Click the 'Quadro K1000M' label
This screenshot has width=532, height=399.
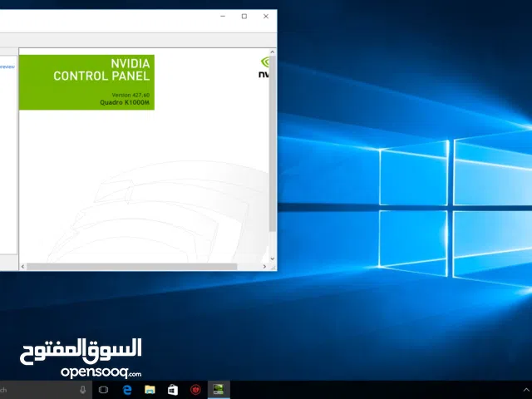[x=125, y=102]
